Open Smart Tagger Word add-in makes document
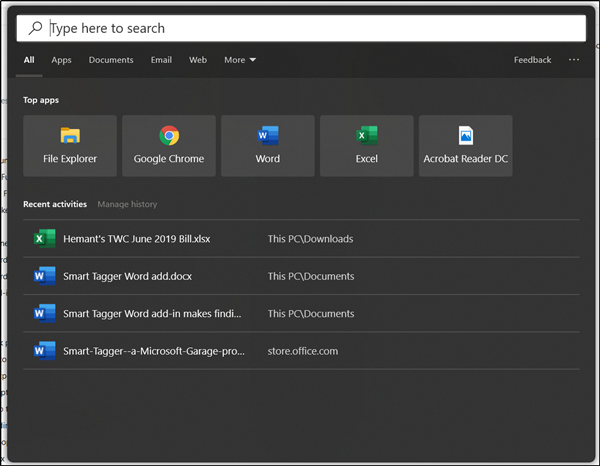600x466 pixels. pos(152,314)
